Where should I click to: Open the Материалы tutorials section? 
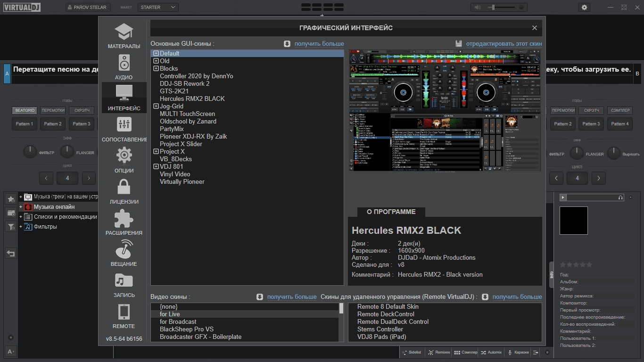(x=124, y=36)
